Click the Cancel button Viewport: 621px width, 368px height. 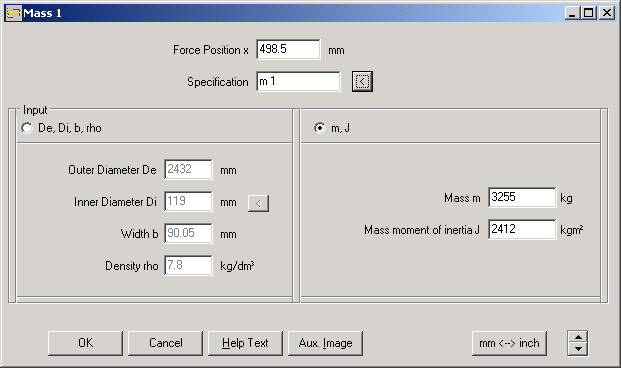tap(166, 343)
